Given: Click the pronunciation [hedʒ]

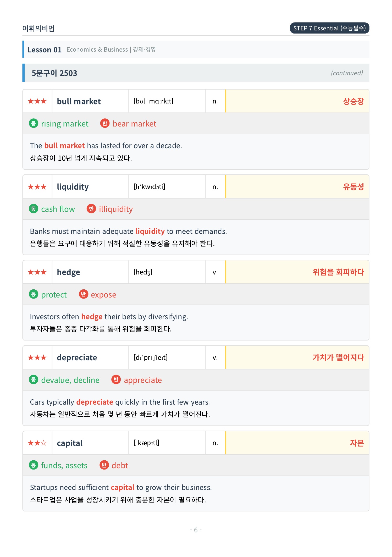Looking at the screenshot, I should [x=143, y=272].
